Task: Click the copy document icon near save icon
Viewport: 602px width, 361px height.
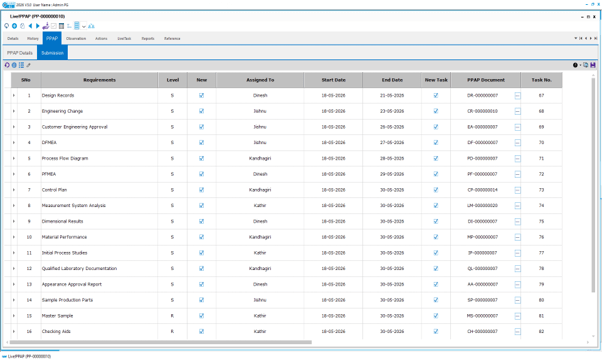Action: click(x=585, y=65)
